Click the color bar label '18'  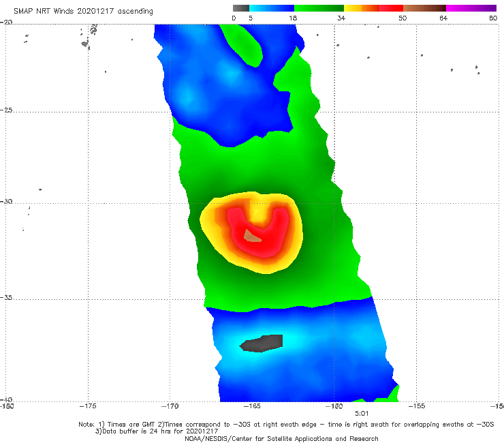pos(293,18)
